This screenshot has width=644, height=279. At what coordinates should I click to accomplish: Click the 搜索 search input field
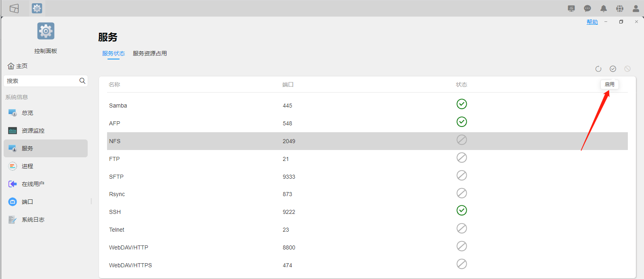pos(40,81)
